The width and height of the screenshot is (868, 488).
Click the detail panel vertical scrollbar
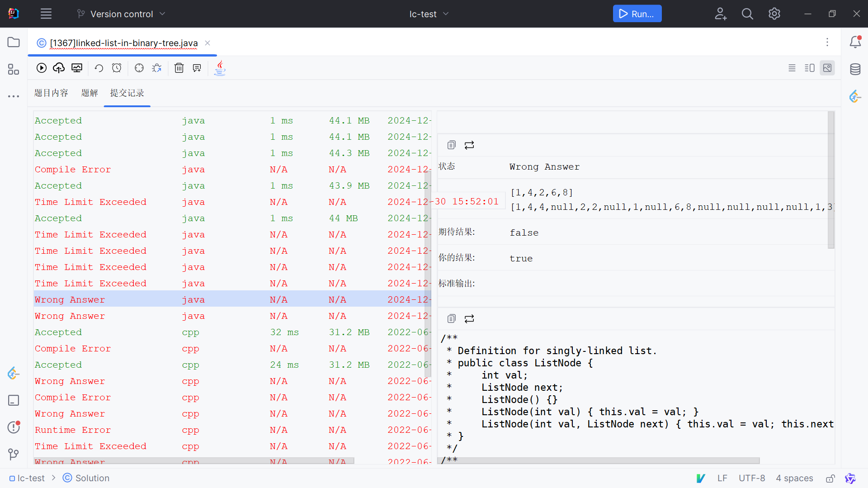(831, 180)
